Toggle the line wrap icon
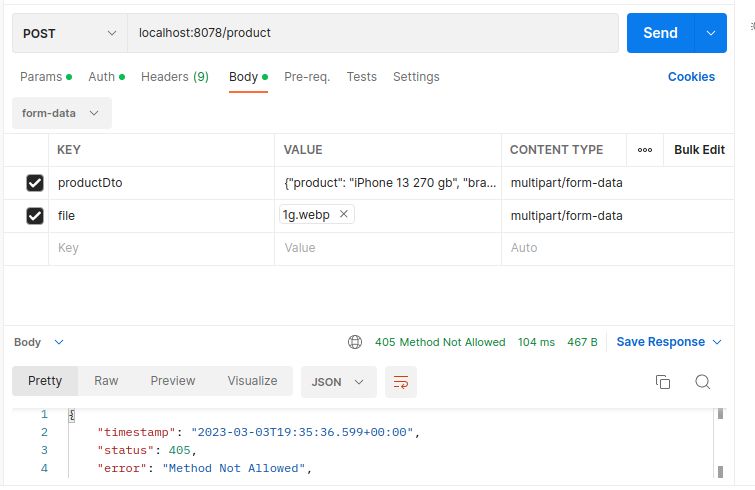The height and width of the screenshot is (490, 755). [401, 382]
